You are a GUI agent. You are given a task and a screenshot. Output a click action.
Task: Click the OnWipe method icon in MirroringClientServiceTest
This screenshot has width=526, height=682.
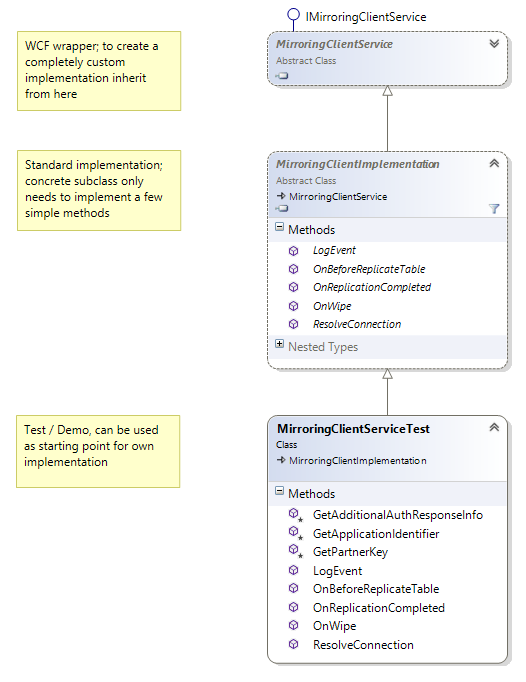pos(294,625)
